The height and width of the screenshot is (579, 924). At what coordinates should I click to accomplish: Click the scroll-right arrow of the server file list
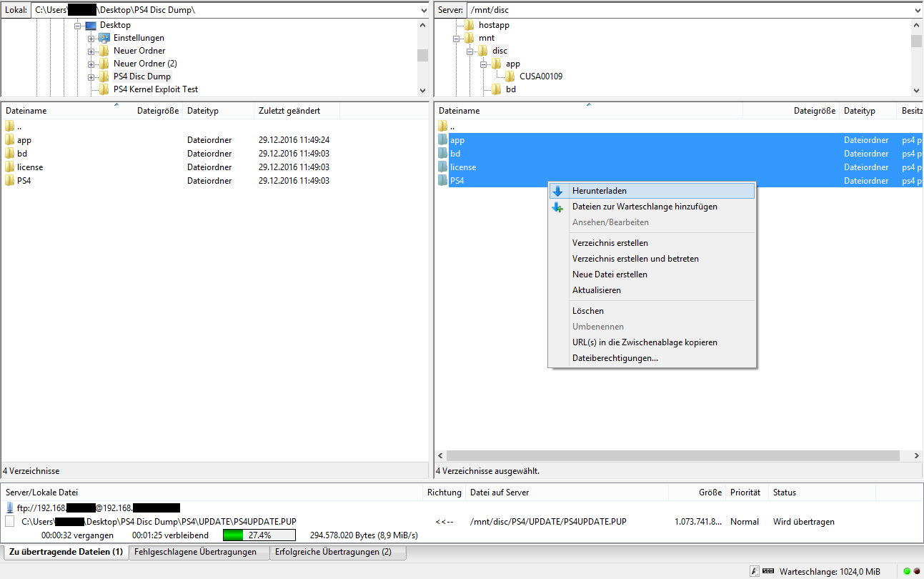(917, 455)
